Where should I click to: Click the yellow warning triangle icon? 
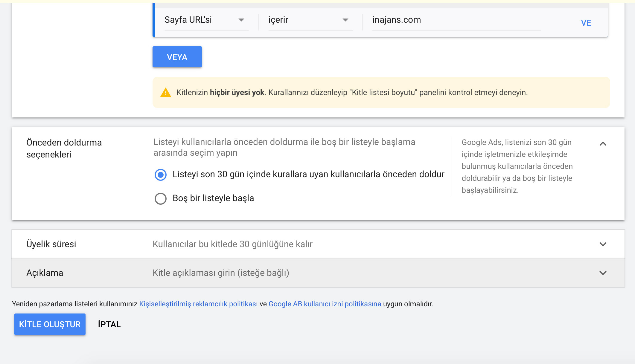[x=166, y=93]
